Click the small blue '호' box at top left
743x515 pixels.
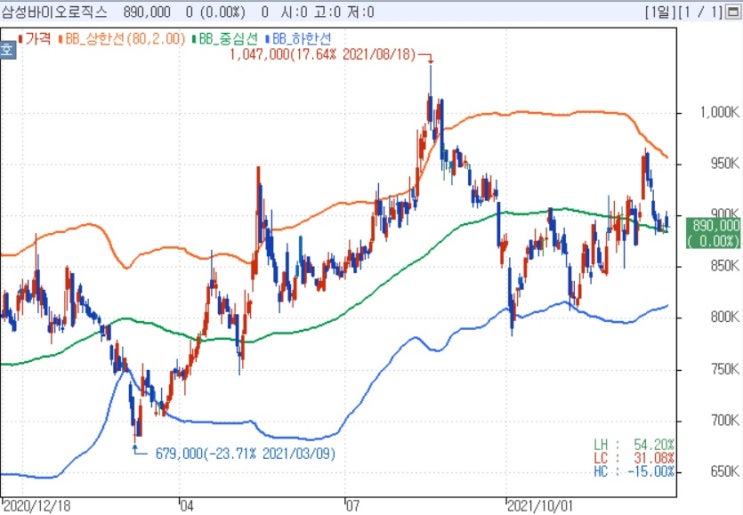(8, 50)
